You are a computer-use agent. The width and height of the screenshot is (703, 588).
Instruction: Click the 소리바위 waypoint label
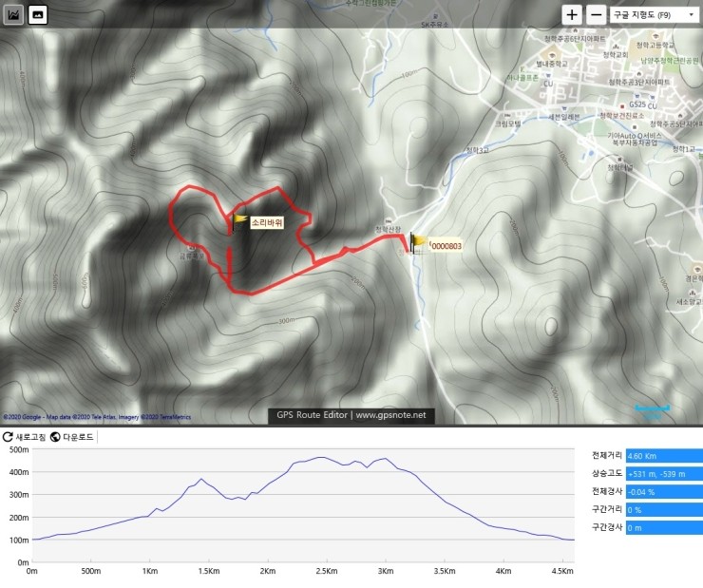(267, 222)
